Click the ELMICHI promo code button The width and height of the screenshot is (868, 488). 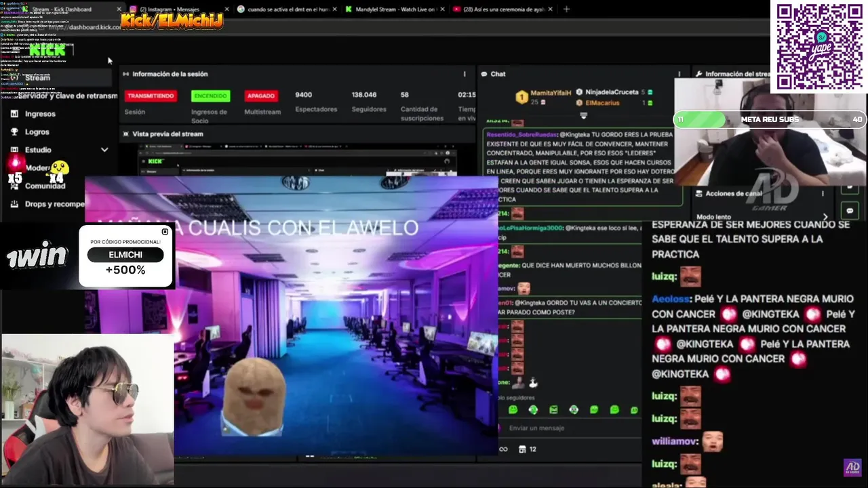click(125, 255)
